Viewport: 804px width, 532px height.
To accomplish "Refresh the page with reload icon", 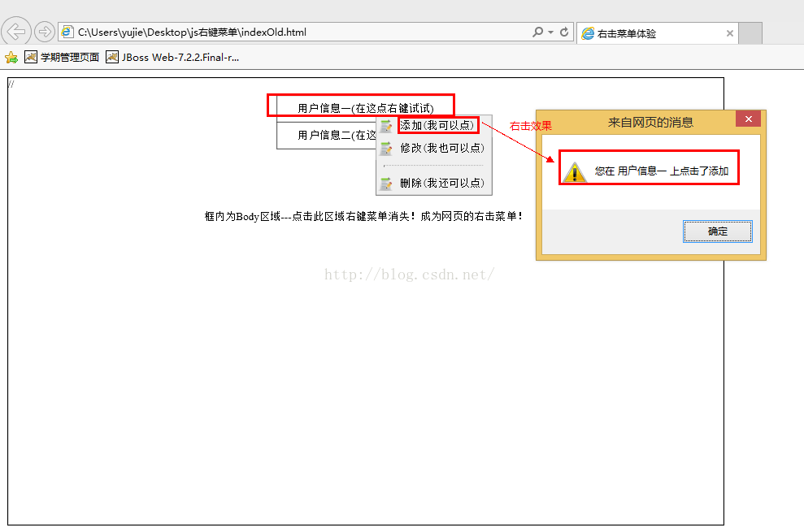I will click(x=564, y=32).
